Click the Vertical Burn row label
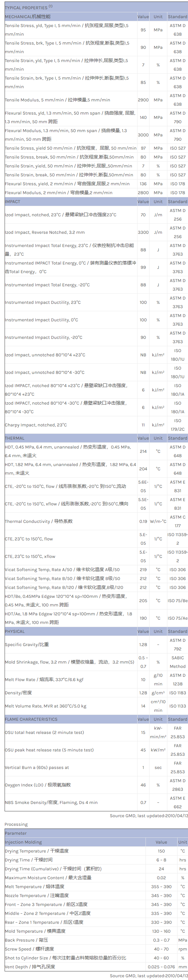The height and width of the screenshot is (980, 188). [37, 767]
